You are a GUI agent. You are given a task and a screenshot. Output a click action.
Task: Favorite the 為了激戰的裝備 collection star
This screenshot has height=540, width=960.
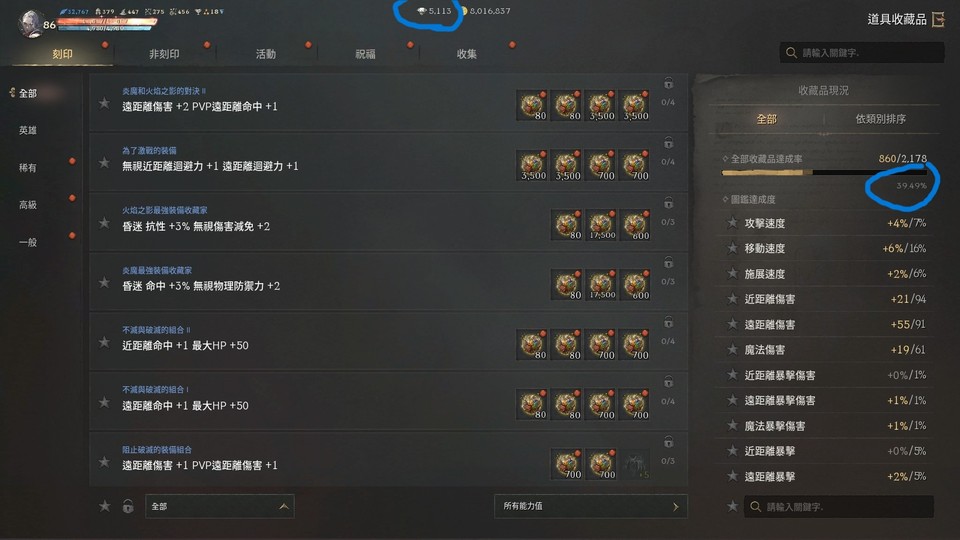click(105, 163)
